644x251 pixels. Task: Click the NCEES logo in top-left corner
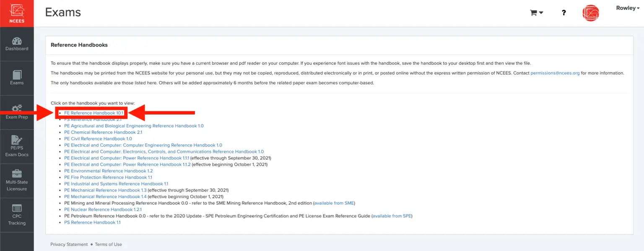click(x=17, y=13)
